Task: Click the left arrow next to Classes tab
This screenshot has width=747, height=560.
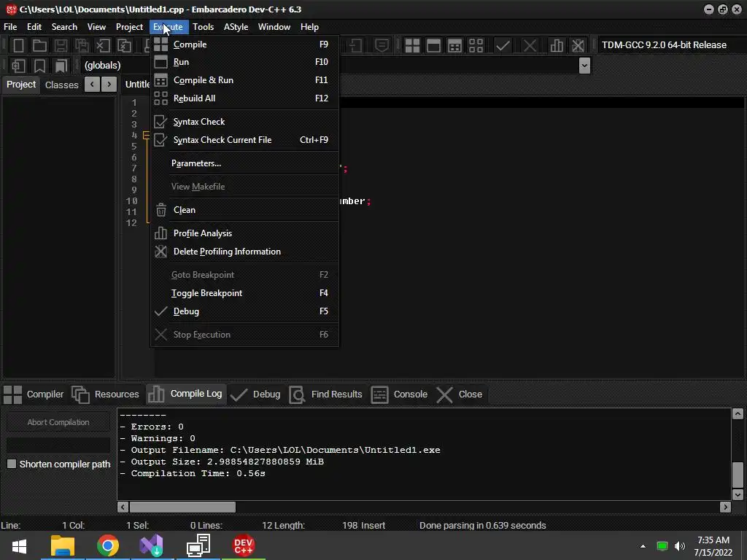Action: coord(92,85)
